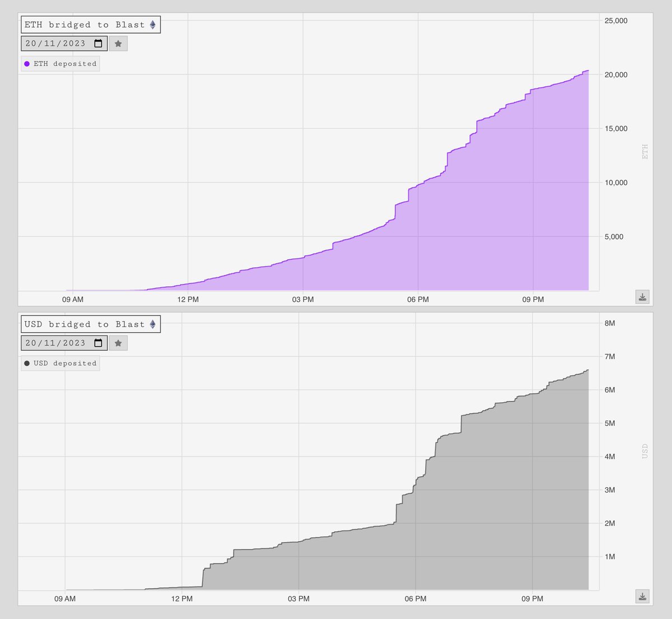
Task: Click the 06 PM label on USD chart
Action: click(x=416, y=599)
